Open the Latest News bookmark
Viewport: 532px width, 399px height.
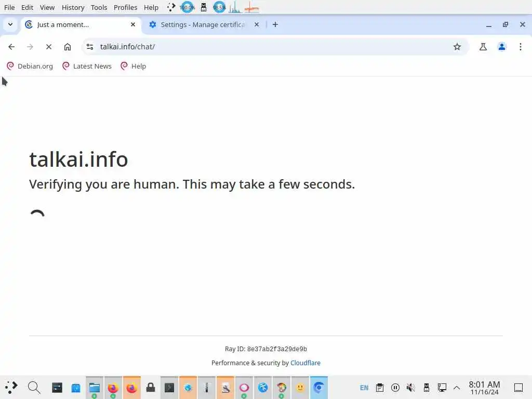pos(87,66)
